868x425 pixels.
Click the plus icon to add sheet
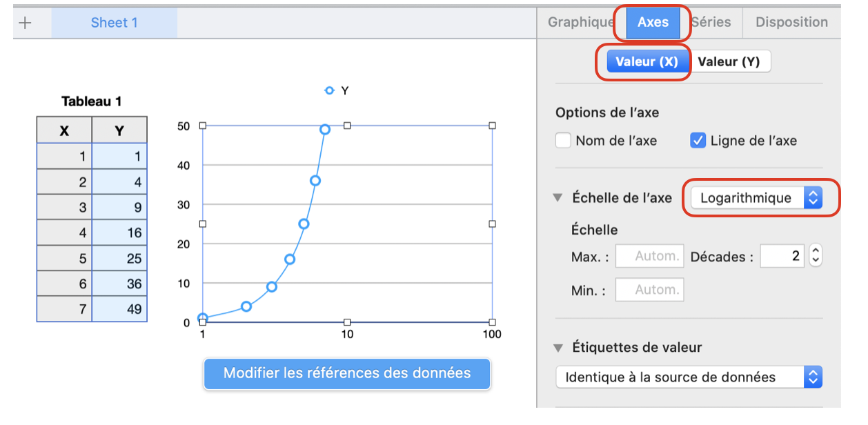pos(26,23)
